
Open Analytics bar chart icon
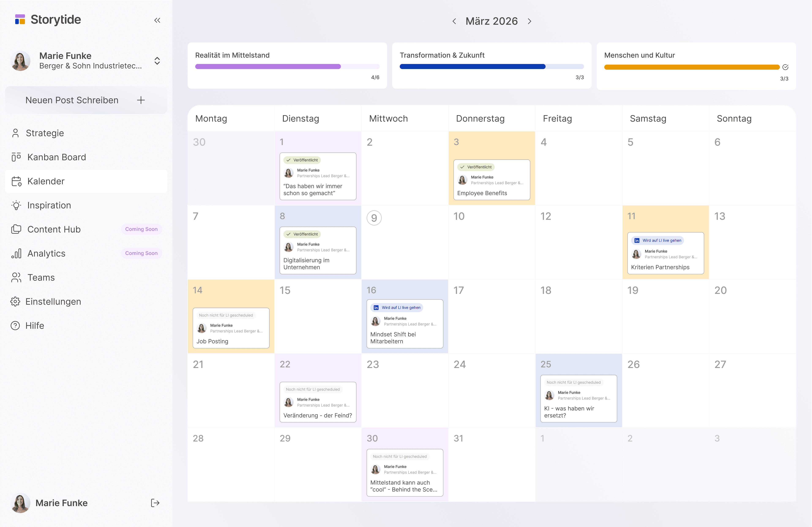coord(16,253)
